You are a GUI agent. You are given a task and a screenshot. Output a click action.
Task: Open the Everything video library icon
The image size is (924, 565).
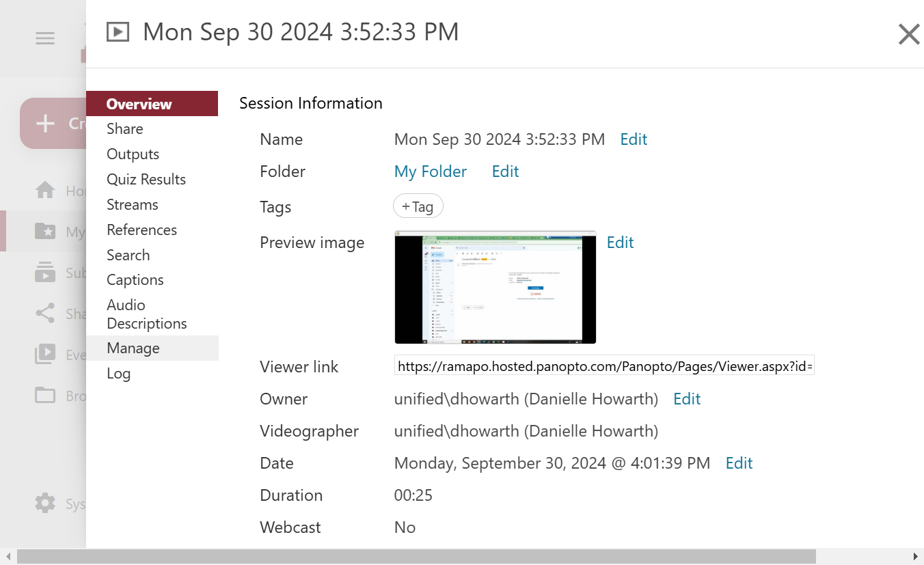(x=45, y=355)
